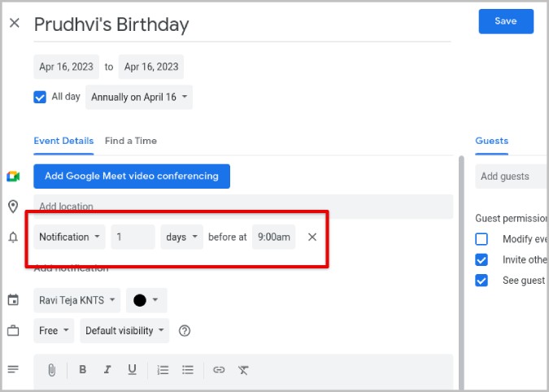549x392 pixels.
Task: Add Google Meet video conferencing
Action: [132, 176]
